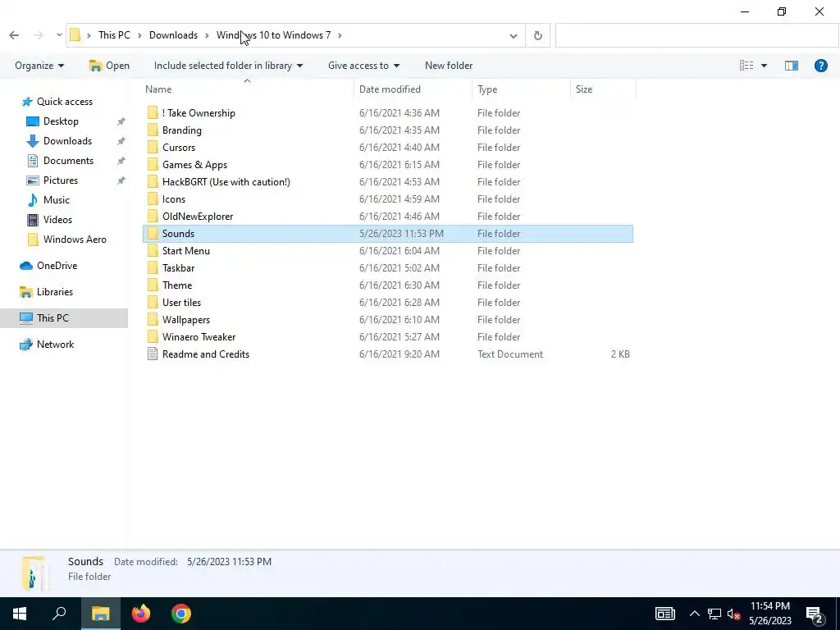Image resolution: width=840 pixels, height=630 pixels.
Task: Expand the view options dropdown arrow
Action: [764, 66]
